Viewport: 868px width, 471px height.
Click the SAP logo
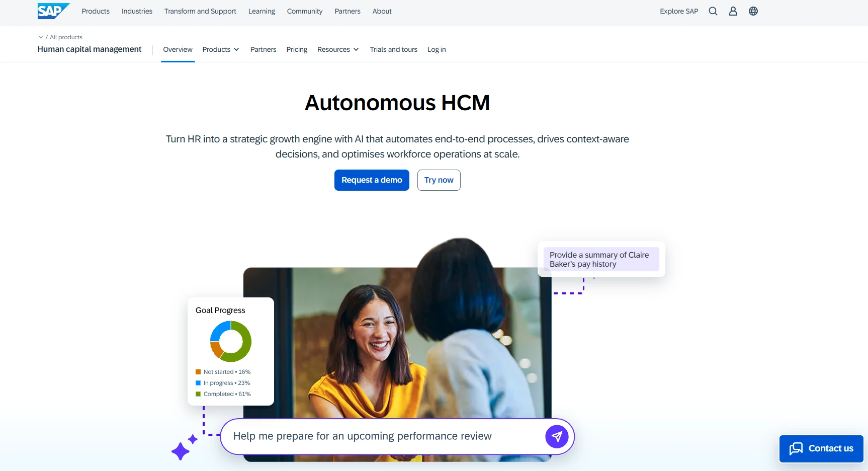[53, 11]
